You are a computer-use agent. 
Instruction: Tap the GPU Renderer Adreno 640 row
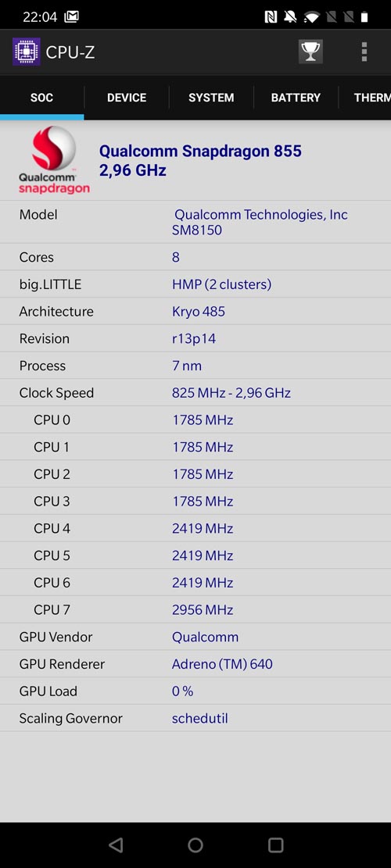point(195,664)
